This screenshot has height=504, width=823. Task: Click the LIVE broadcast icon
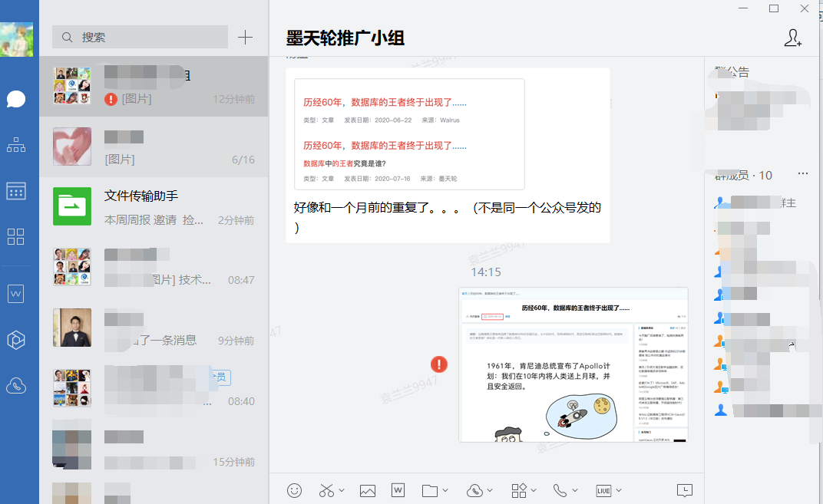(x=603, y=491)
